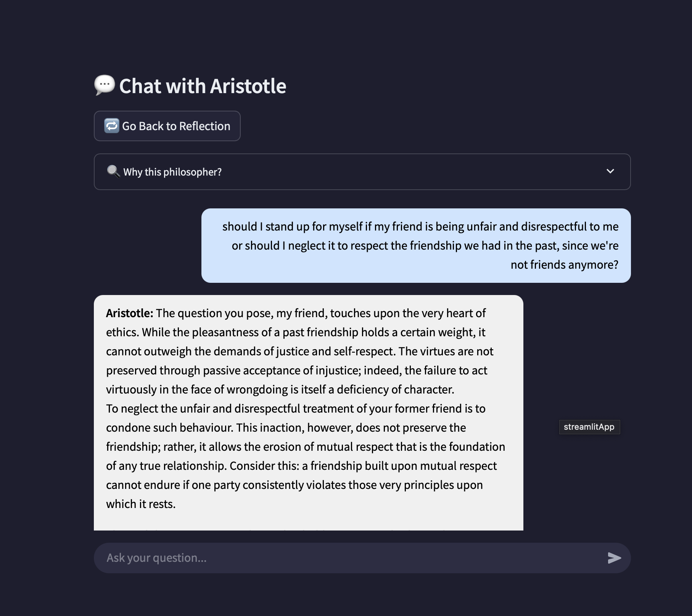
Task: Open the 'Why this philosopher?' expander label
Action: point(172,172)
